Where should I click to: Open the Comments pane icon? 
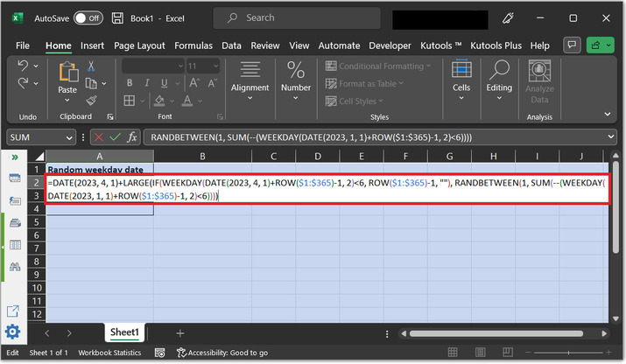click(572, 45)
